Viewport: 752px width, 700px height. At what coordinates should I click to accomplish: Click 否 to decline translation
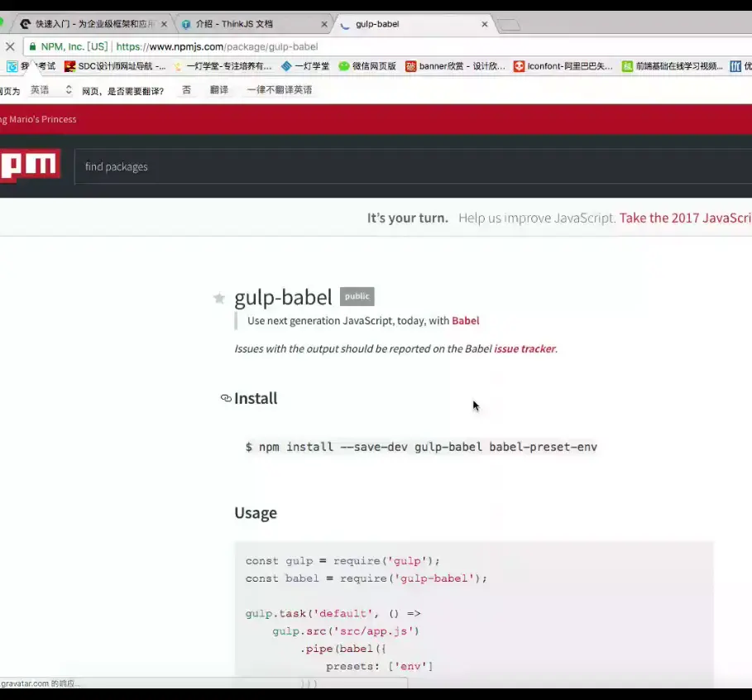(x=187, y=89)
